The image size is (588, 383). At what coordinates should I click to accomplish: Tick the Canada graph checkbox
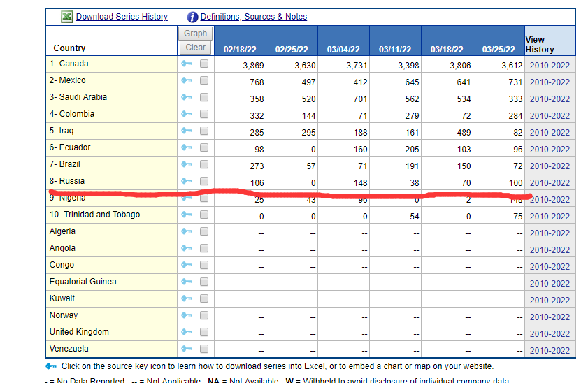tap(204, 64)
